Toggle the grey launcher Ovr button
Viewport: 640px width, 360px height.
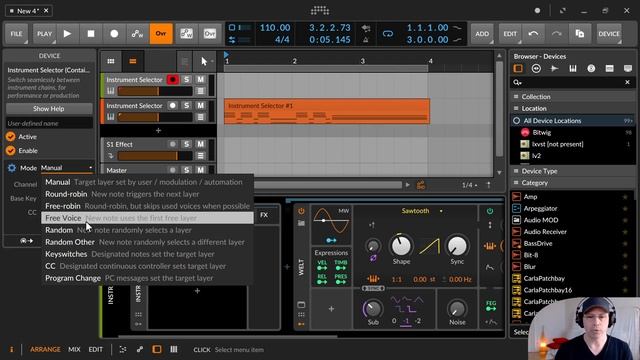point(210,33)
